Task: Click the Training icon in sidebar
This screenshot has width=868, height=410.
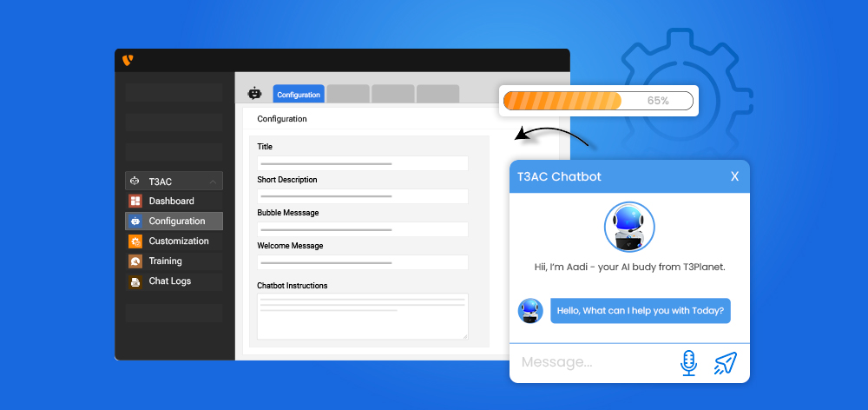Action: click(135, 261)
